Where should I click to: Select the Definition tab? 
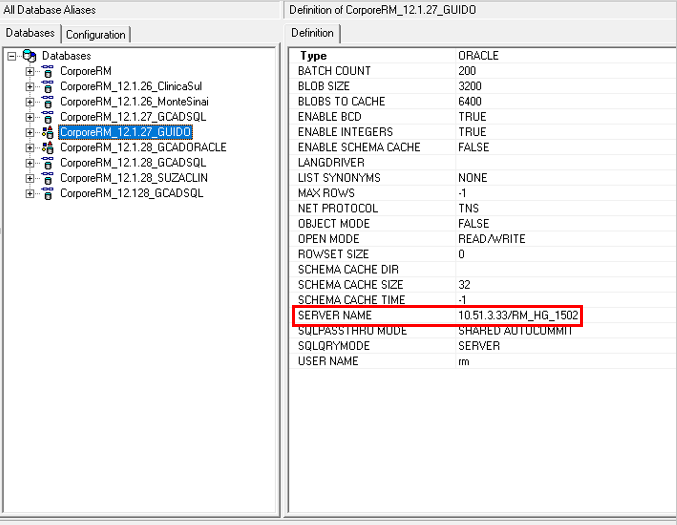(x=312, y=33)
